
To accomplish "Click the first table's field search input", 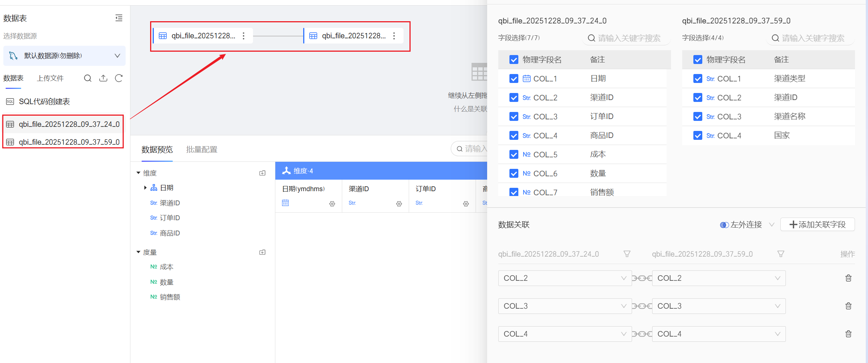I will tap(628, 38).
